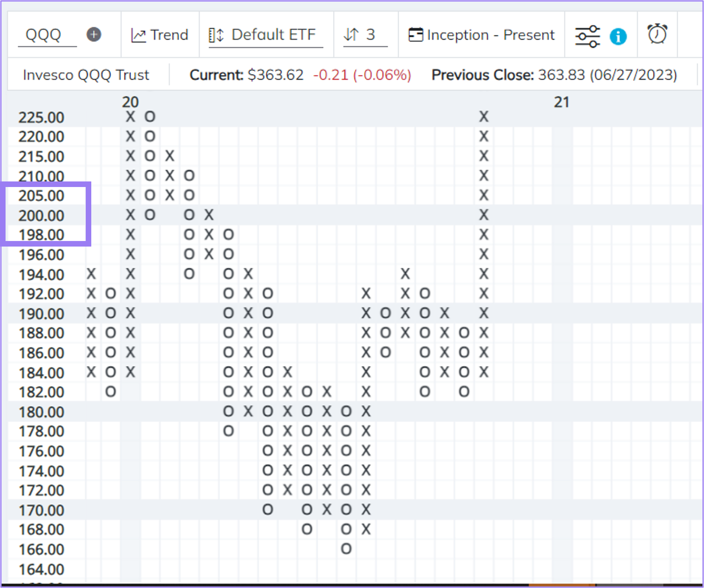Select the 196.00 price level label
704x588 pixels.
point(41,255)
